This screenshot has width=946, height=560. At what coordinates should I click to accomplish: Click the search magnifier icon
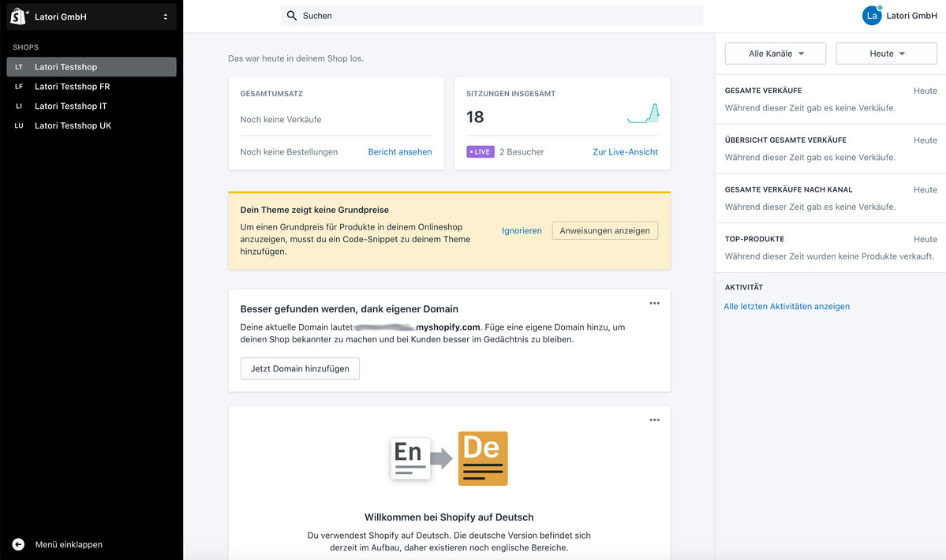click(x=291, y=16)
